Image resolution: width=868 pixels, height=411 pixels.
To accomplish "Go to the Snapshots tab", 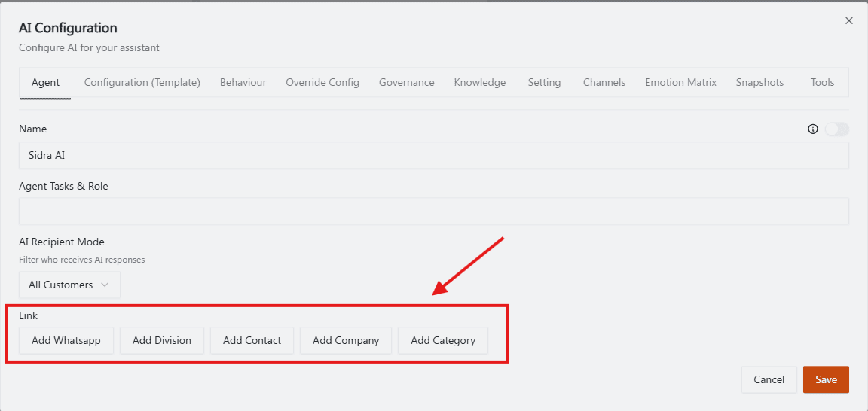I will 759,82.
